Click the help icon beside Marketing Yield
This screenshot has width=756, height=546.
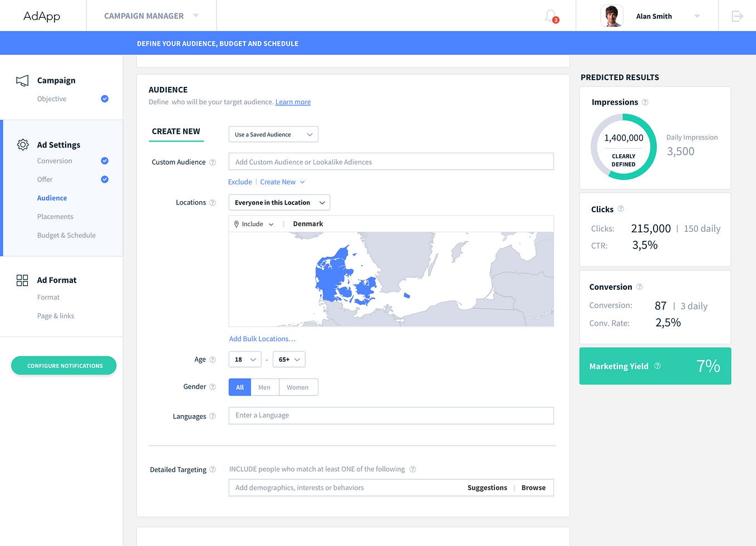coord(657,366)
